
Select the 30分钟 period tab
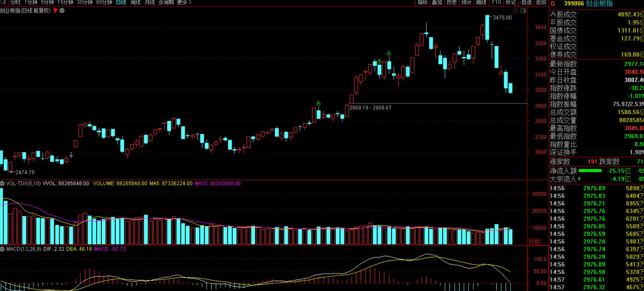pyautogui.click(x=85, y=2)
